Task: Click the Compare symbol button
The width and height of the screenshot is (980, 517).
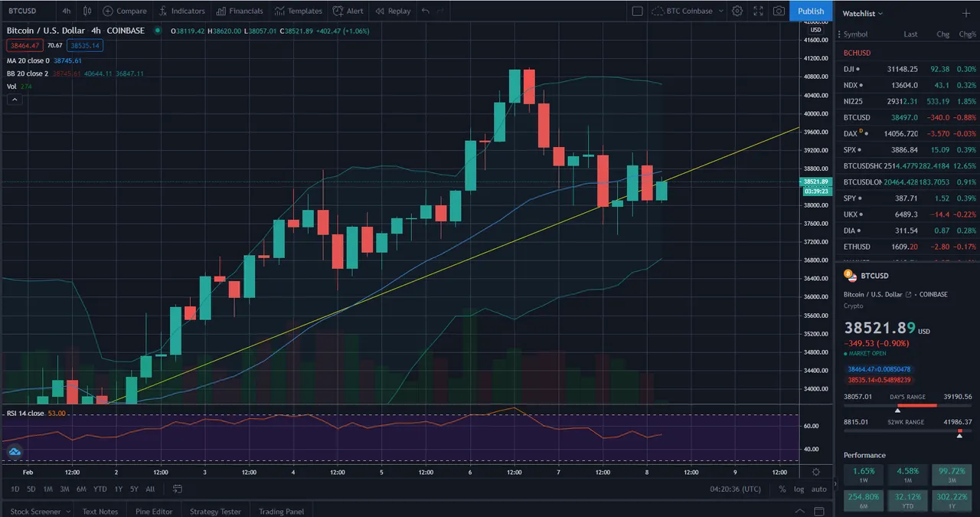Action: [125, 11]
